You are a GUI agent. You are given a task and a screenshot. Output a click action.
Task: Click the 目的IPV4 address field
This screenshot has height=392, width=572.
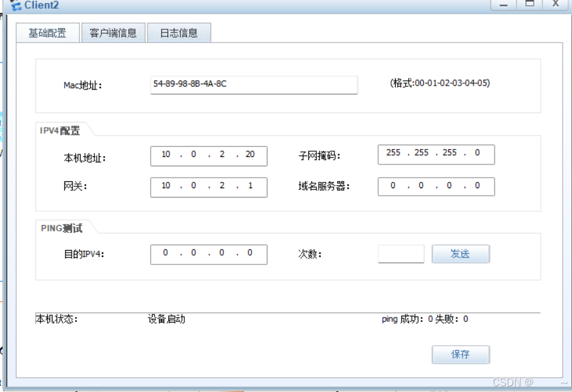(209, 254)
